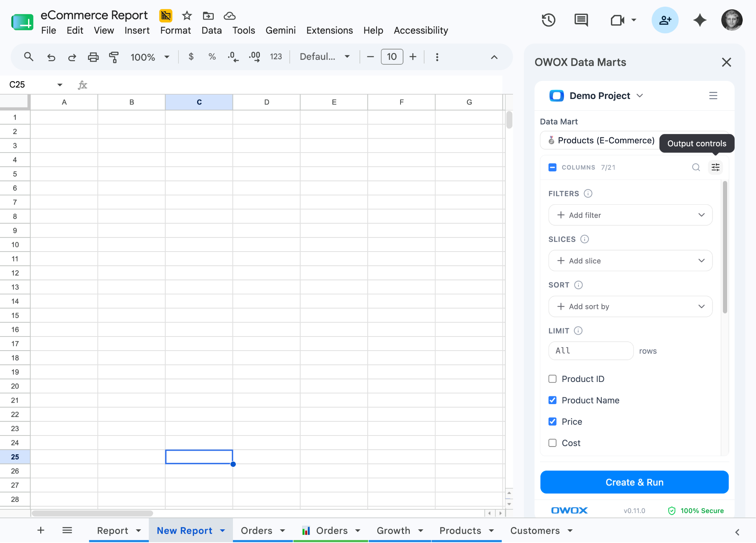This screenshot has width=756, height=543.
Task: Check the cloud document status icon
Action: point(230,16)
